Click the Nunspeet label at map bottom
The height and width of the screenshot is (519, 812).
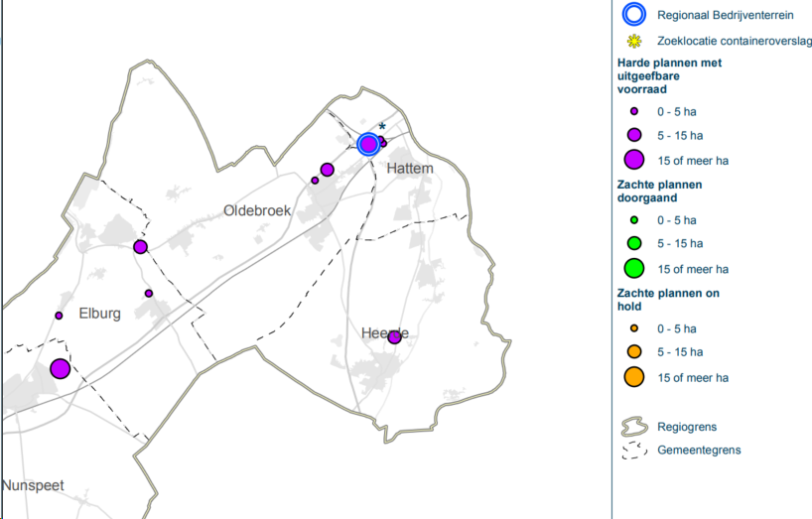[x=33, y=485]
